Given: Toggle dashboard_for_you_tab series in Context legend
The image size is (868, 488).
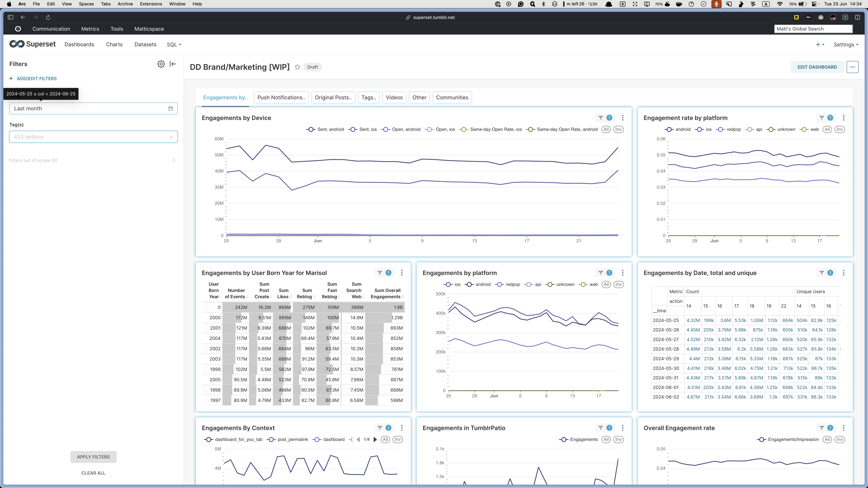Looking at the screenshot, I should 233,440.
